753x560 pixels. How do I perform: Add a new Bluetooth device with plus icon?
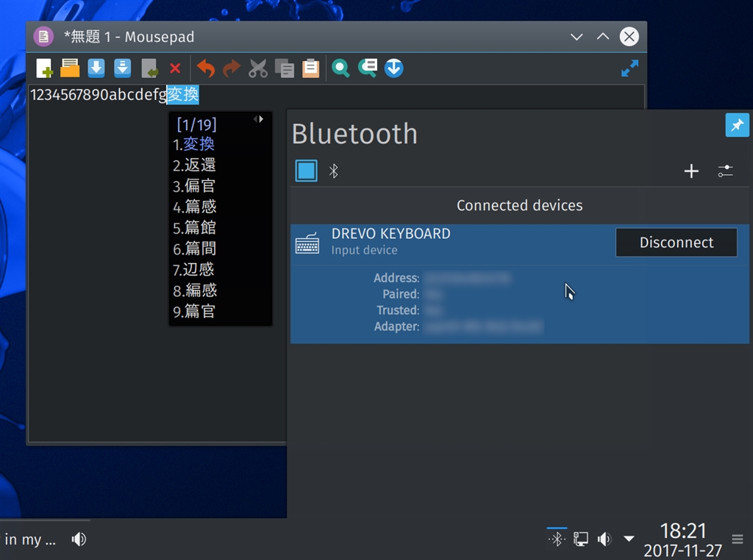tap(691, 170)
